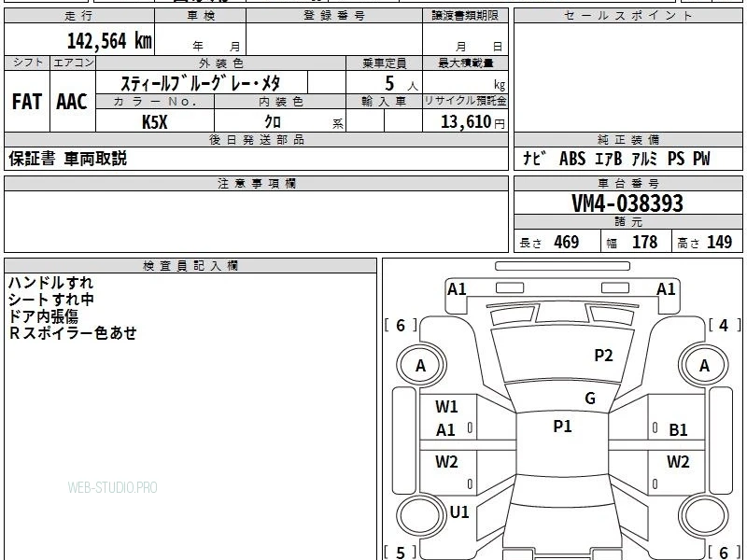The image size is (747, 560).
Task: Click the FAT shift type cell
Action: [x=27, y=102]
